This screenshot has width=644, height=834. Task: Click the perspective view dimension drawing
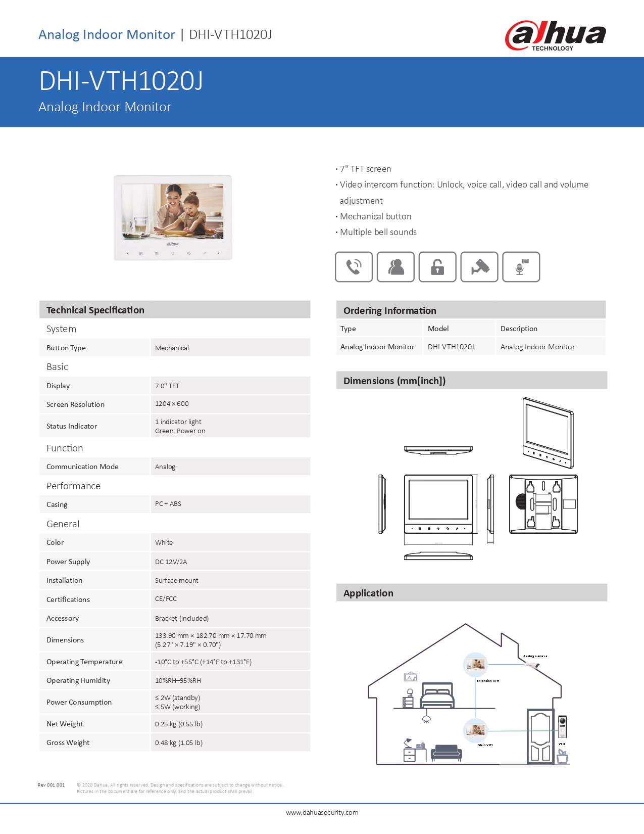(x=549, y=433)
